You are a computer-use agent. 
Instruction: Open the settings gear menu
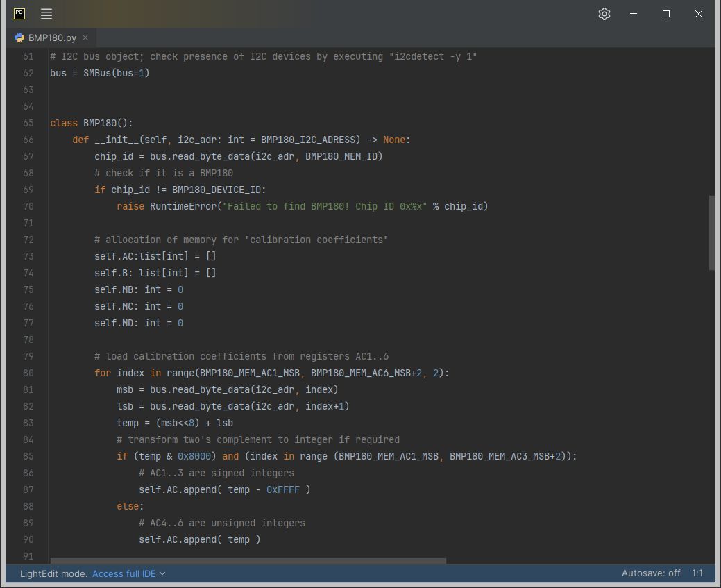[x=604, y=14]
